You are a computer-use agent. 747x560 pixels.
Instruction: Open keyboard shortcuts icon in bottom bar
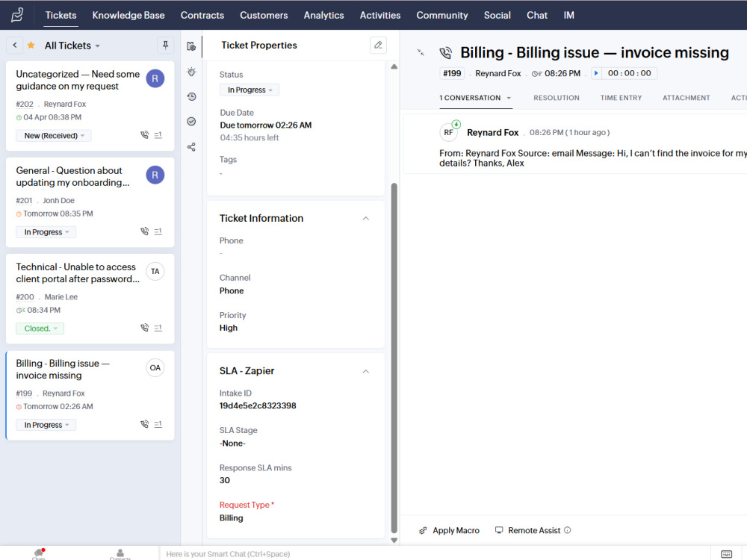(x=727, y=554)
